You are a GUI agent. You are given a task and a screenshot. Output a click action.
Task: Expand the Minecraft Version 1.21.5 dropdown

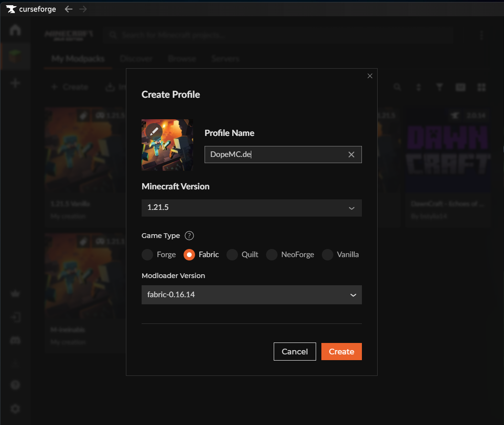252,207
